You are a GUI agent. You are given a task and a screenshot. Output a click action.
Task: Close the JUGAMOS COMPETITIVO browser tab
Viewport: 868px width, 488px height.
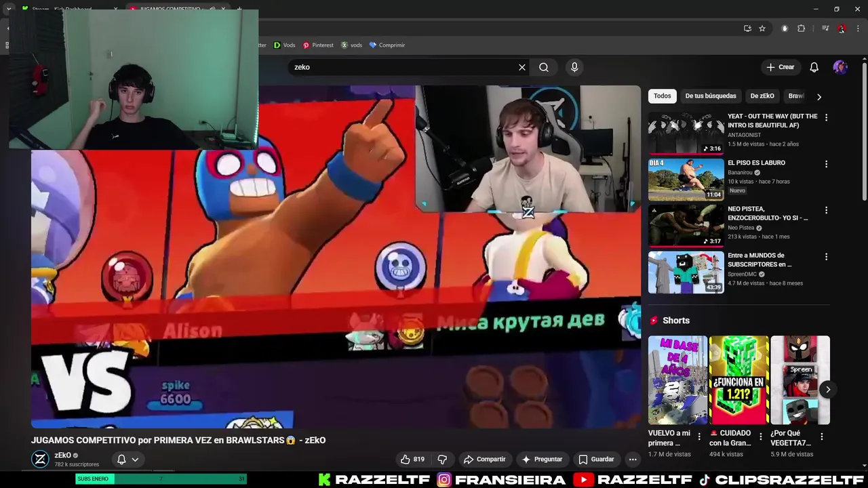click(x=223, y=9)
